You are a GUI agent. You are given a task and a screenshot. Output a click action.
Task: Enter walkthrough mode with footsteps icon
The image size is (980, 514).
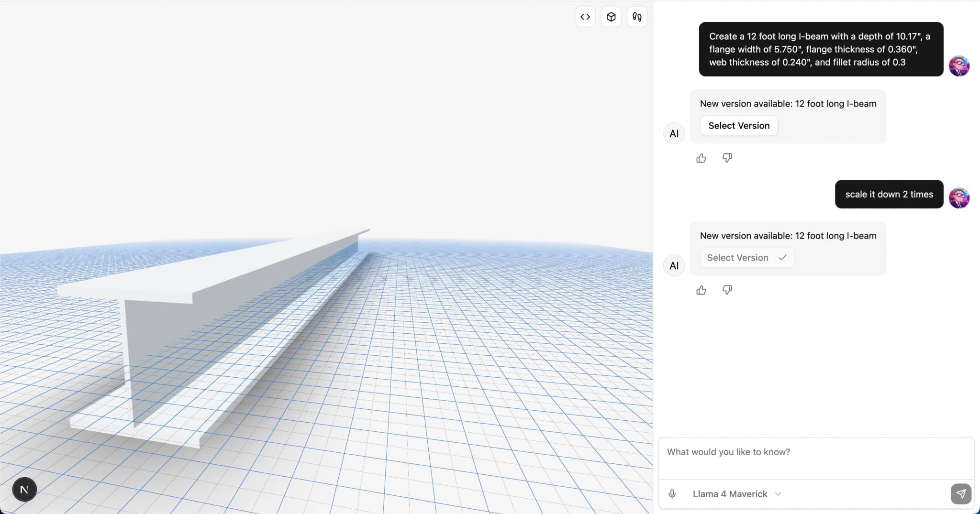(x=636, y=17)
